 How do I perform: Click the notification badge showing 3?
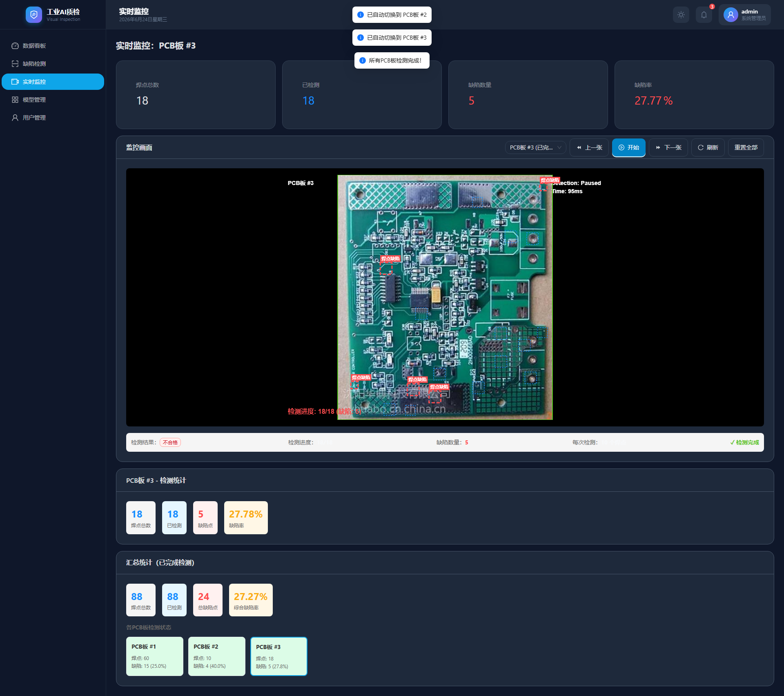712,7
